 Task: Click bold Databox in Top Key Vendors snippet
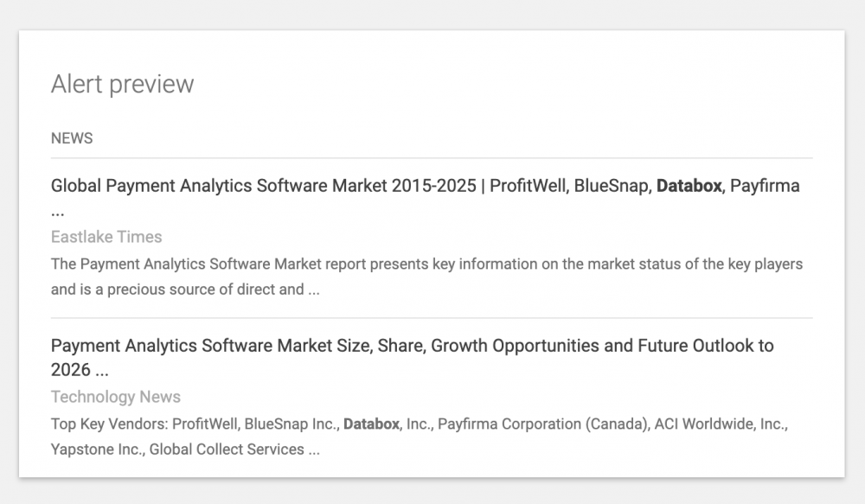tap(371, 424)
